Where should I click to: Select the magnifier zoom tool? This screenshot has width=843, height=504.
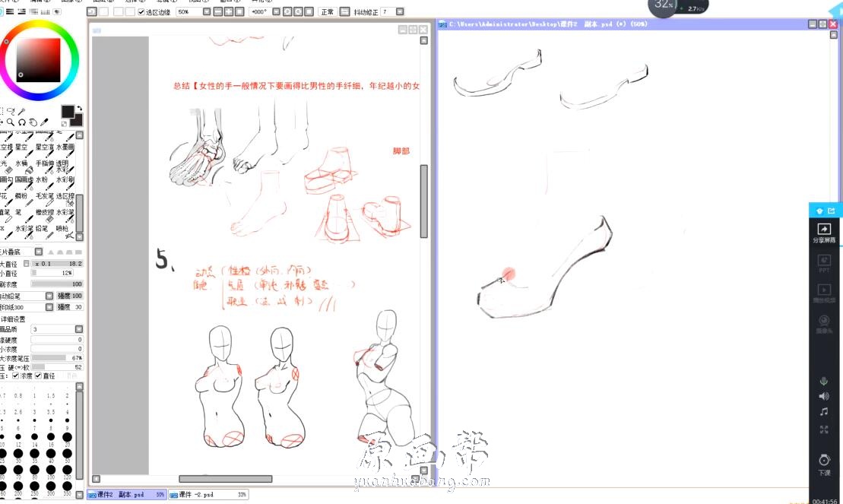pyautogui.click(x=11, y=122)
